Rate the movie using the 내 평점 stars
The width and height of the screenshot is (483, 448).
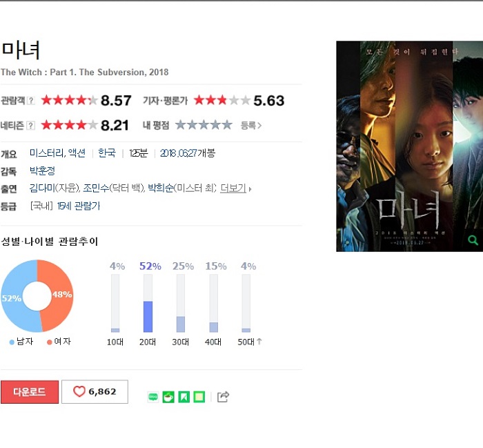(204, 125)
